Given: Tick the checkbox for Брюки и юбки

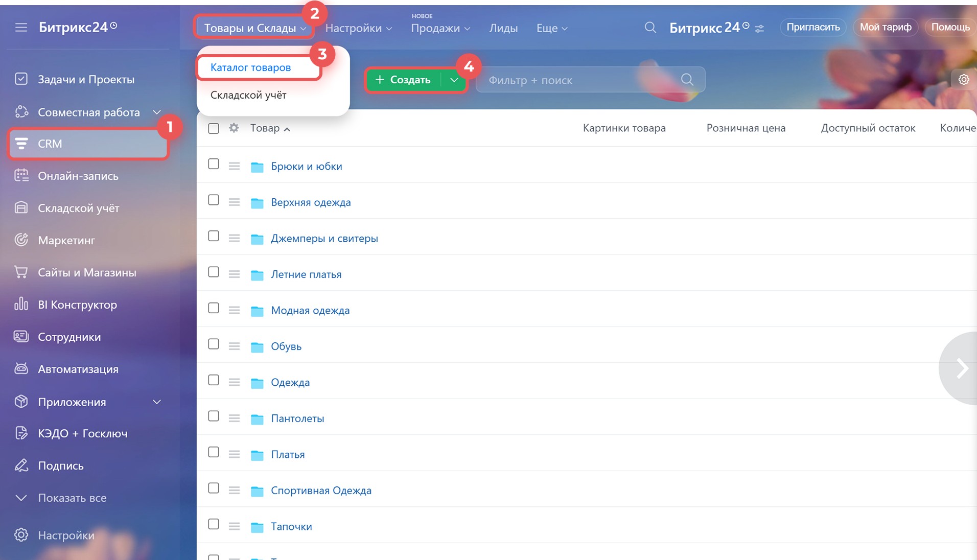Looking at the screenshot, I should coord(214,164).
